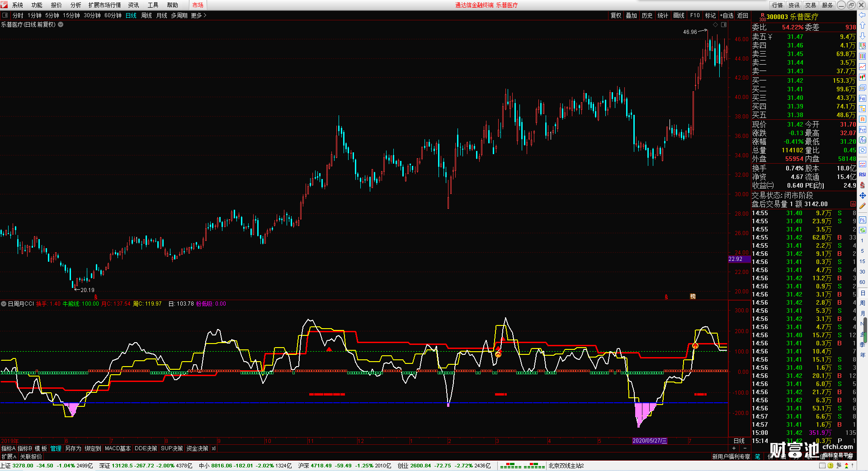
Task: Click the connection status traffic-light icon
Action: tap(846, 466)
